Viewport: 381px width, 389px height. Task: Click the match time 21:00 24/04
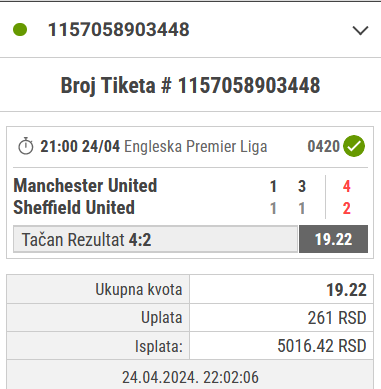80,146
